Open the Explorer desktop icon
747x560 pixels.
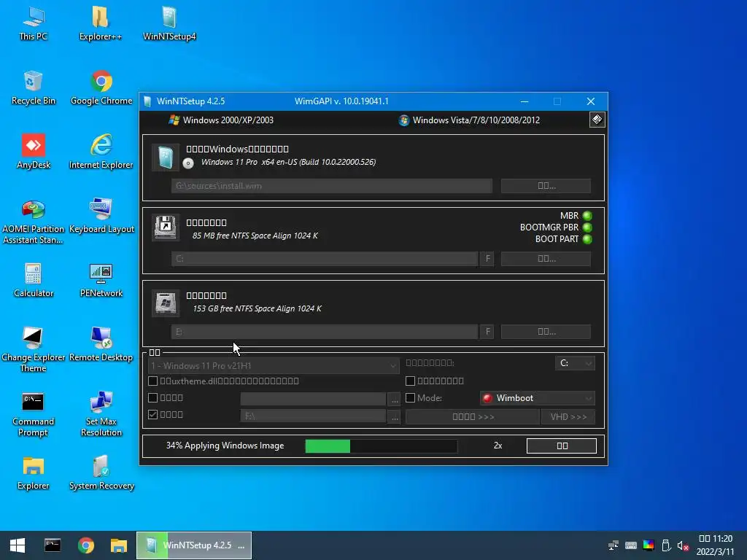(34, 474)
